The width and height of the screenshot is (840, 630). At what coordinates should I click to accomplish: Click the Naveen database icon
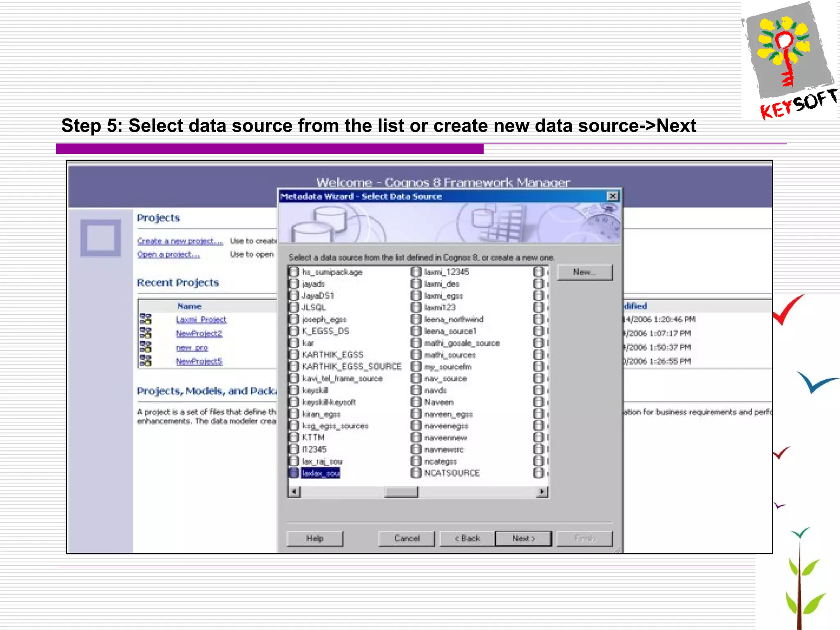(416, 402)
